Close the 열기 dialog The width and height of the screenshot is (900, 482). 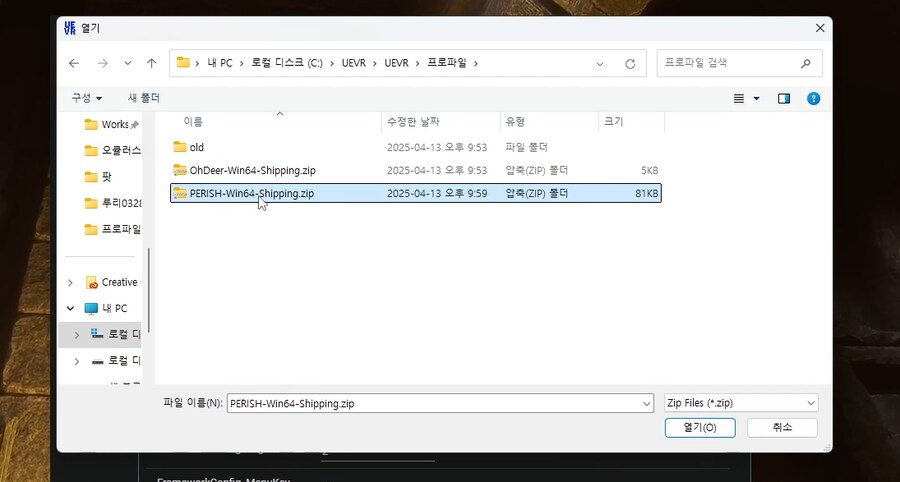(820, 28)
